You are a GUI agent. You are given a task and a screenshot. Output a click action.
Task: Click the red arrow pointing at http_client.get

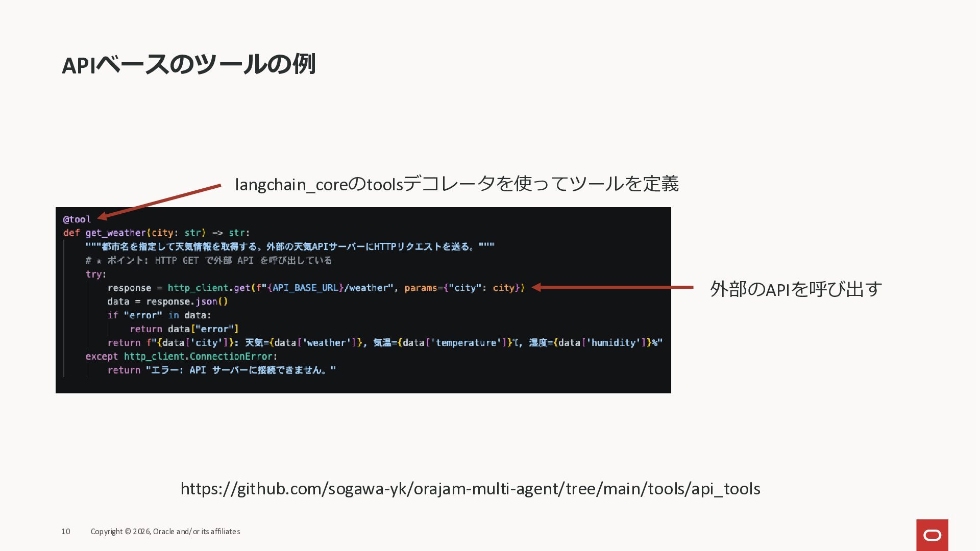pos(612,288)
